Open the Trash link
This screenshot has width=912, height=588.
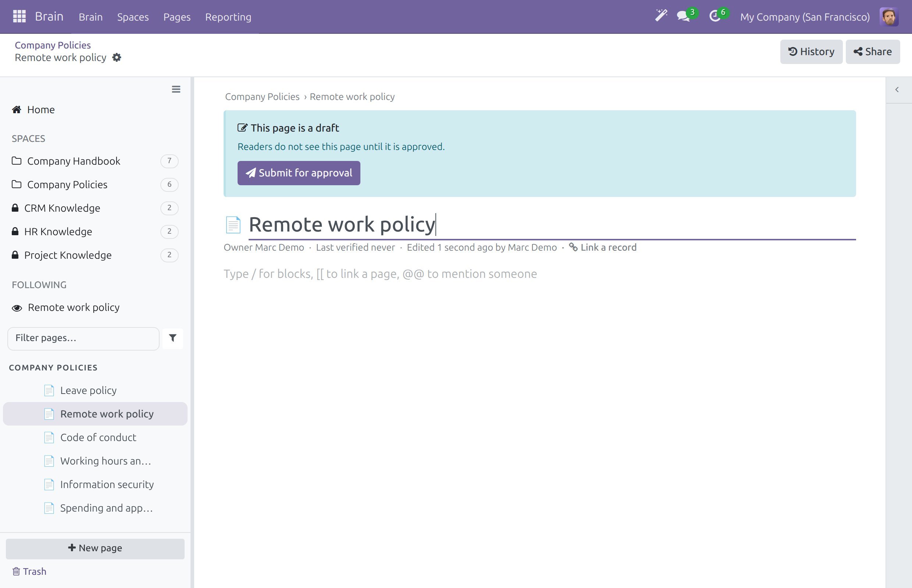[29, 571]
